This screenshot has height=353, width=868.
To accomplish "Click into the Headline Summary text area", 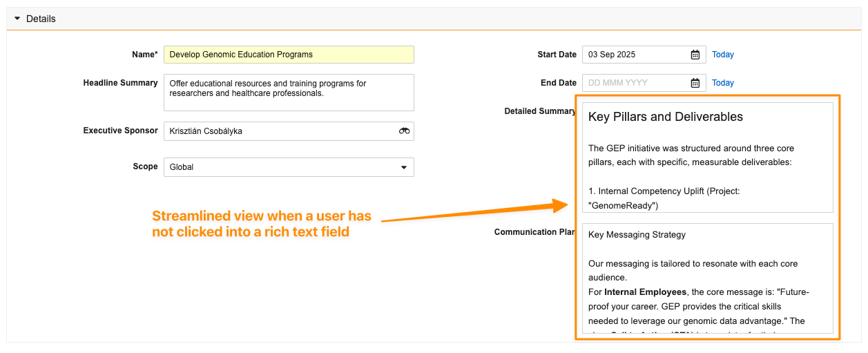I will [288, 93].
